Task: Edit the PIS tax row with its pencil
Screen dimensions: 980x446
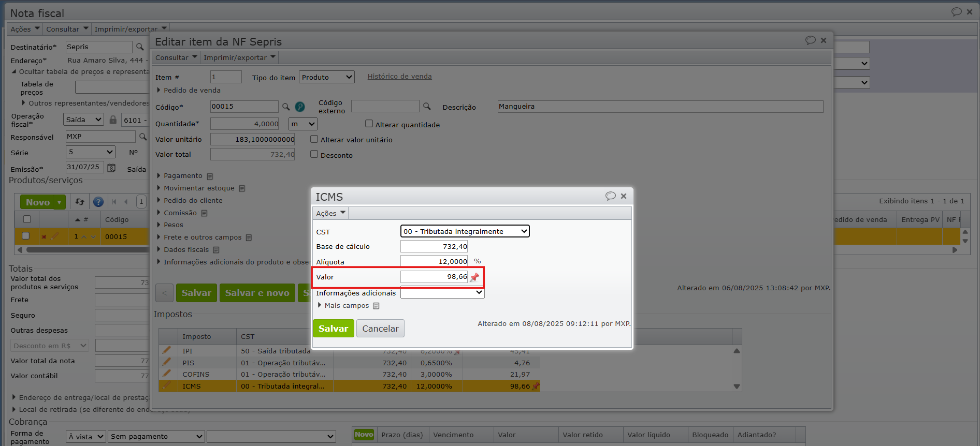Action: tap(167, 362)
